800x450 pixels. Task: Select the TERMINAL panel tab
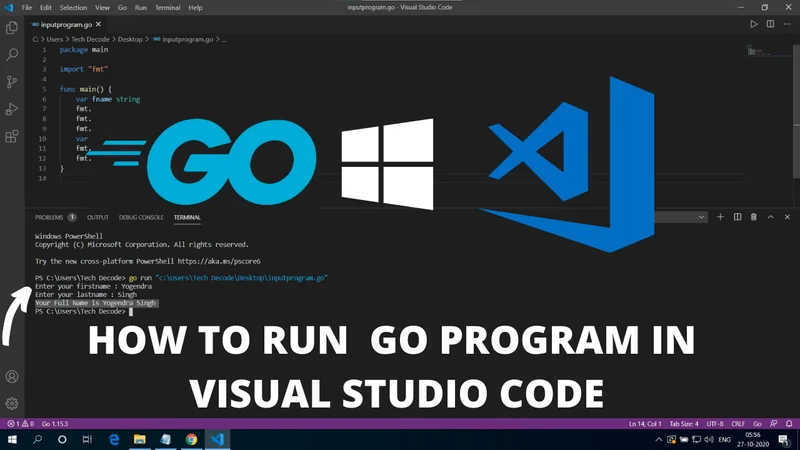click(x=187, y=217)
